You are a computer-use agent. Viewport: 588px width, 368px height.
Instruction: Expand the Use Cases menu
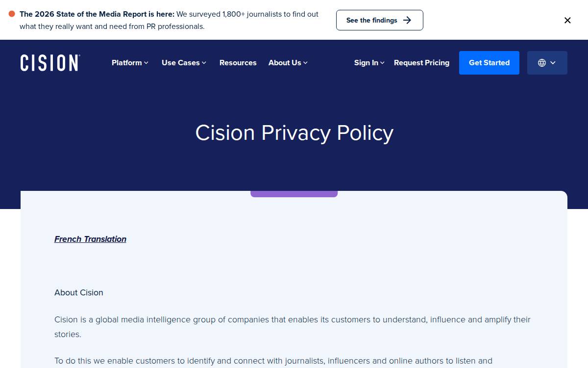(184, 63)
